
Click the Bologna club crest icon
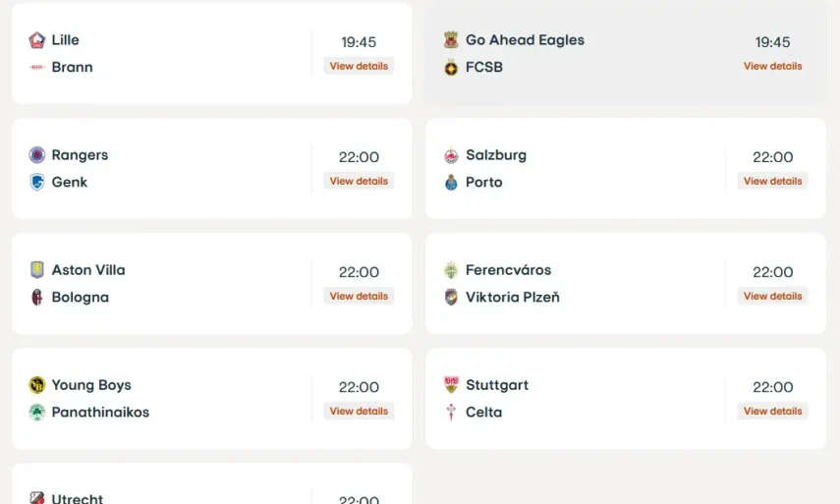click(37, 298)
